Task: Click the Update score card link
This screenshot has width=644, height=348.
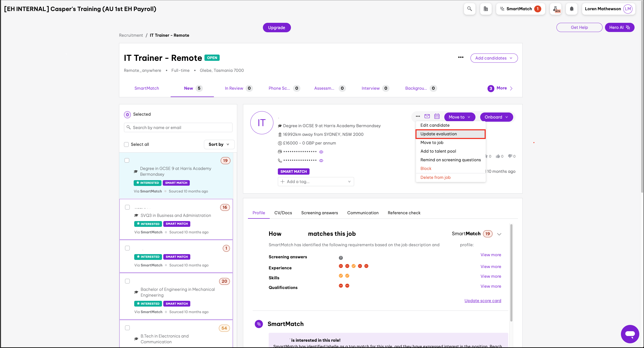Action: (483, 301)
